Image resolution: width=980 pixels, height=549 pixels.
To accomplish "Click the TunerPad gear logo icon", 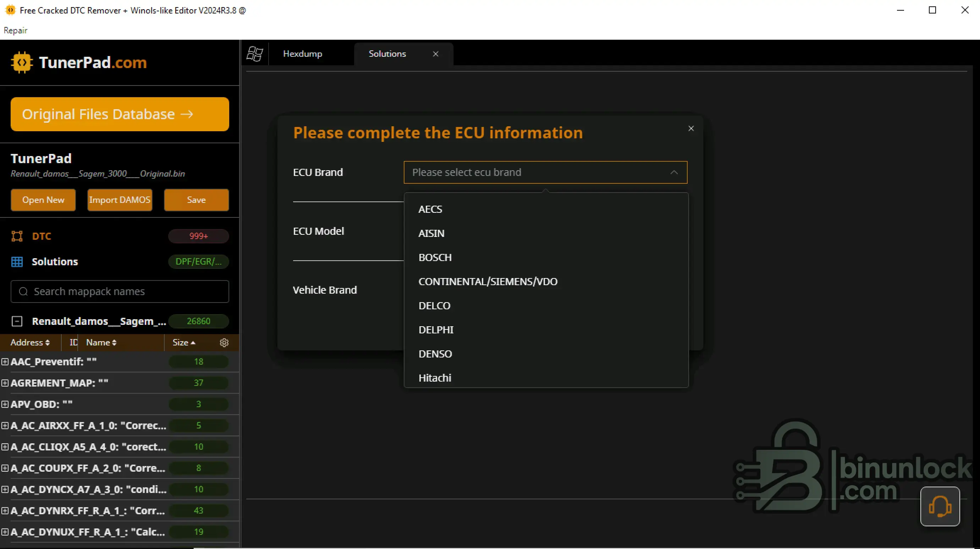I will (x=22, y=62).
